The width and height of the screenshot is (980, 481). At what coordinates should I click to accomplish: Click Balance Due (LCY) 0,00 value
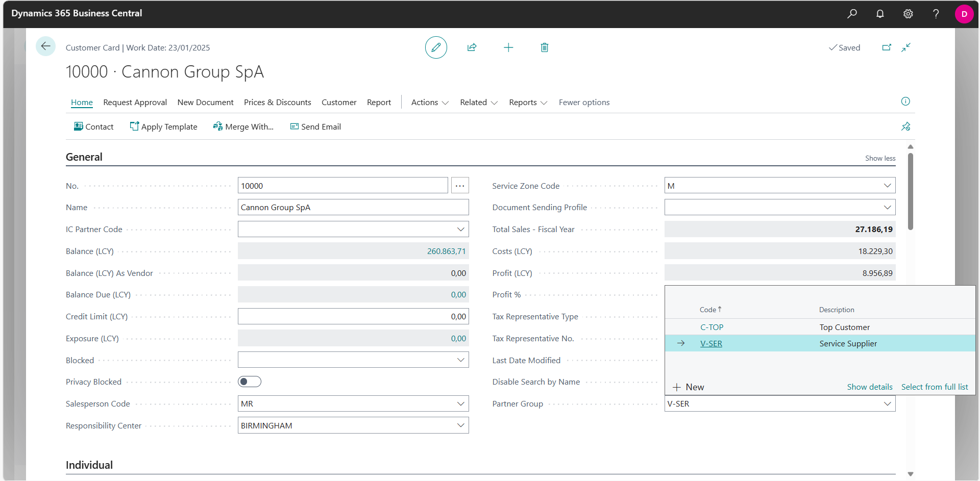pos(458,295)
